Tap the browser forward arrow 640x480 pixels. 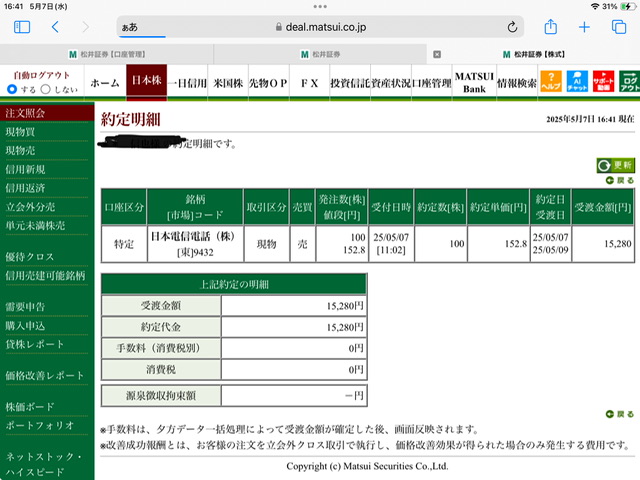click(x=85, y=27)
